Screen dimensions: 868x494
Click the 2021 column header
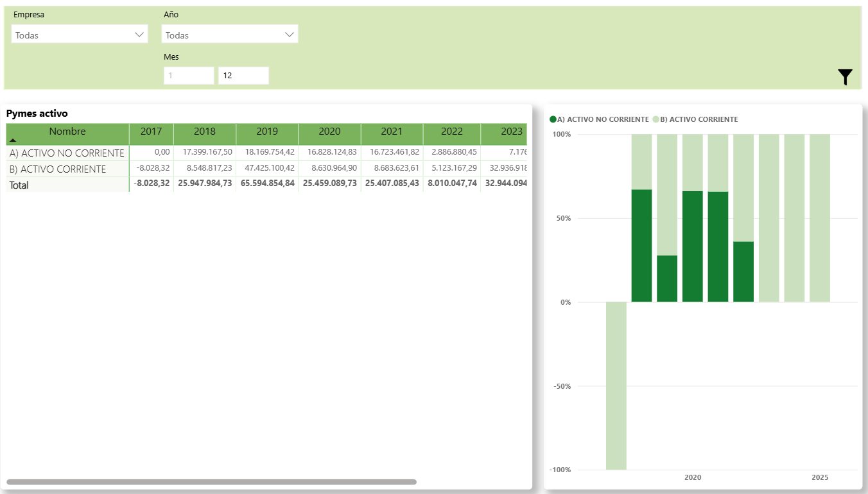coord(392,132)
